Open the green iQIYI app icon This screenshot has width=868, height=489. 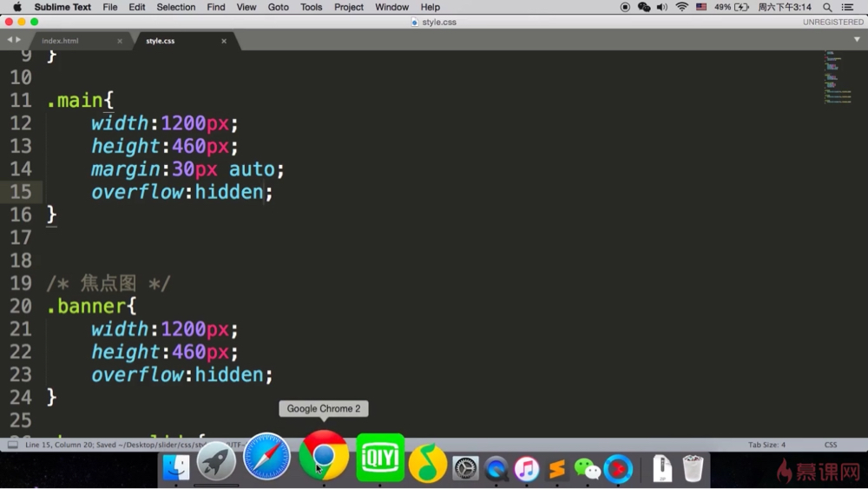[380, 458]
